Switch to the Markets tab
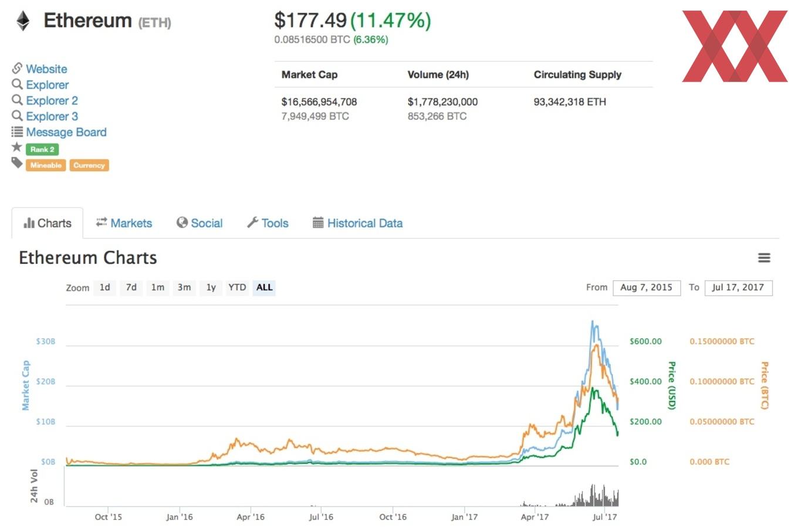Viewport: 798px width, 532px height. tap(124, 223)
